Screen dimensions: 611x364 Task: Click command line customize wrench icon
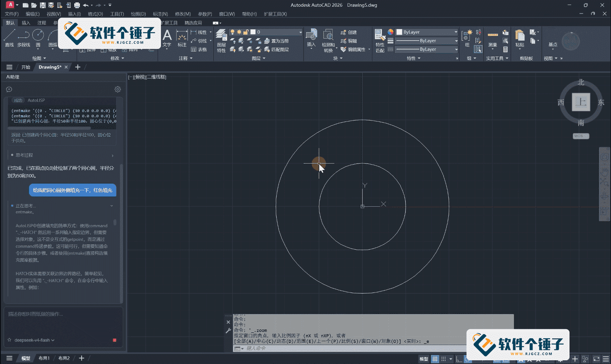tap(228, 331)
